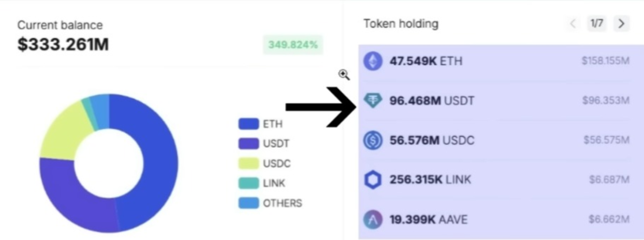Click the AAVE token icon
Screen dimensions: 644x240
(x=373, y=220)
